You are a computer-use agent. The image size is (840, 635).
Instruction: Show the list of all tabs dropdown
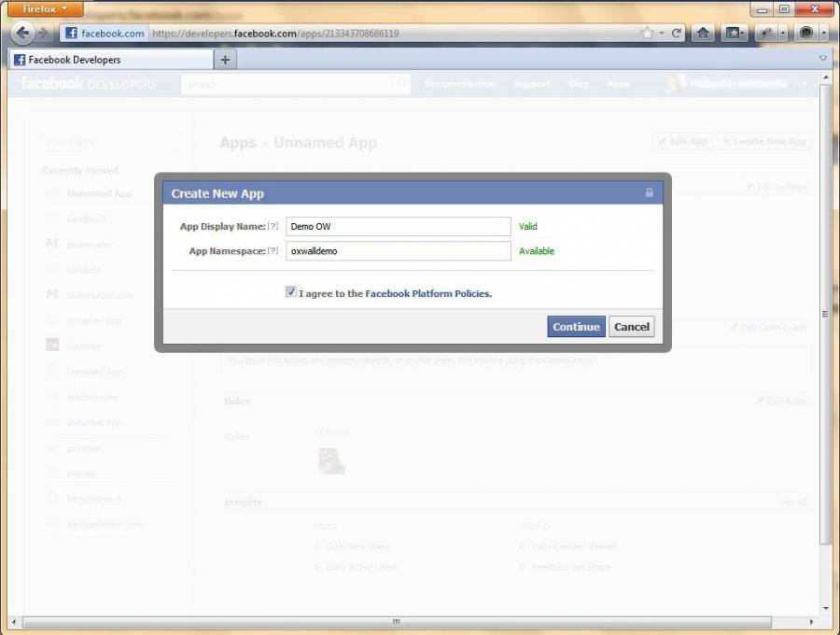tap(823, 58)
